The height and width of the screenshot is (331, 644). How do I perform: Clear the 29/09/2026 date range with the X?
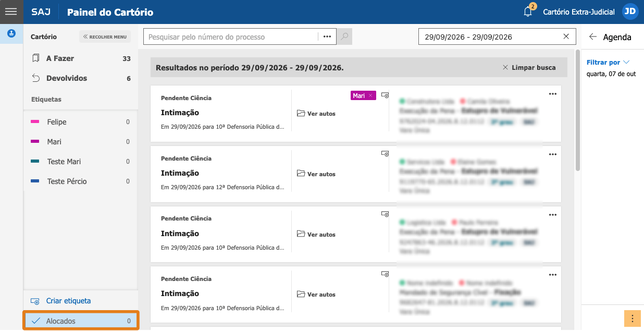coord(566,36)
